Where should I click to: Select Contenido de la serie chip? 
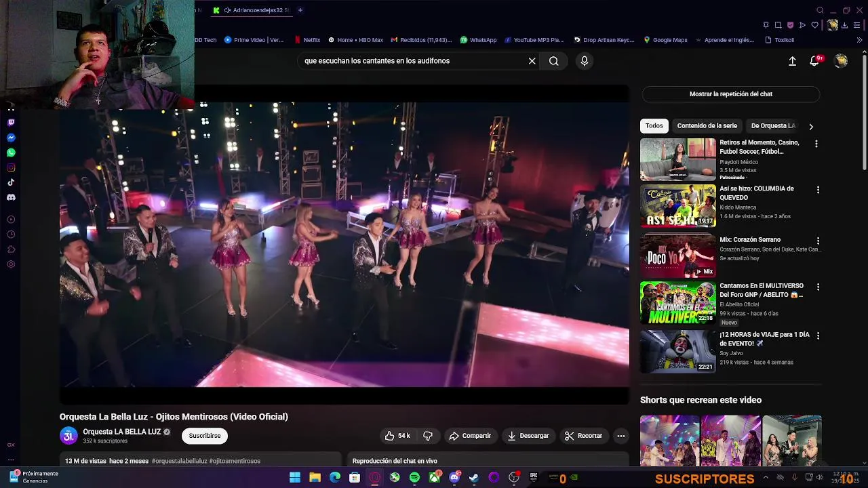pyautogui.click(x=707, y=126)
